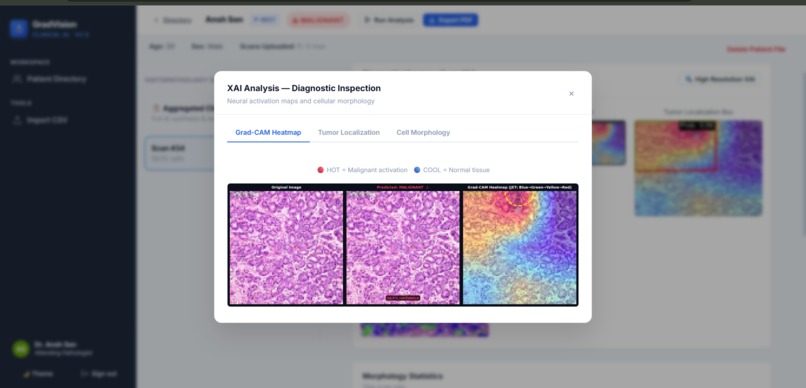Click 'XAI Analysis — Diagnostic Inspection' title
The image size is (806, 388).
click(304, 88)
